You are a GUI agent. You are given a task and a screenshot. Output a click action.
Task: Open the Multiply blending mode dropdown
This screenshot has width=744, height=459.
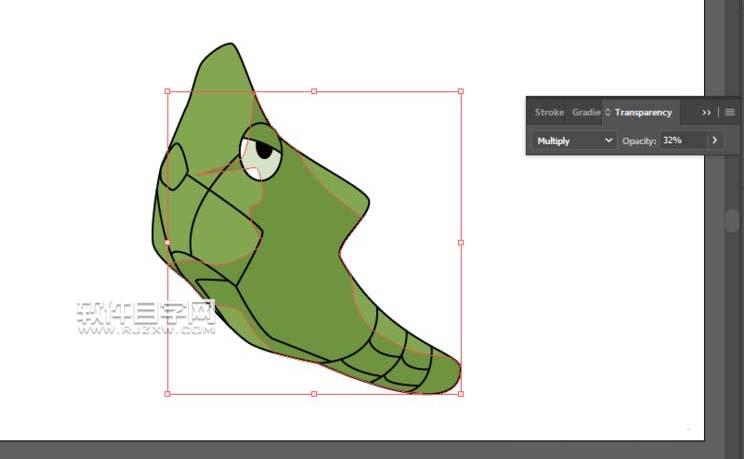coord(575,141)
